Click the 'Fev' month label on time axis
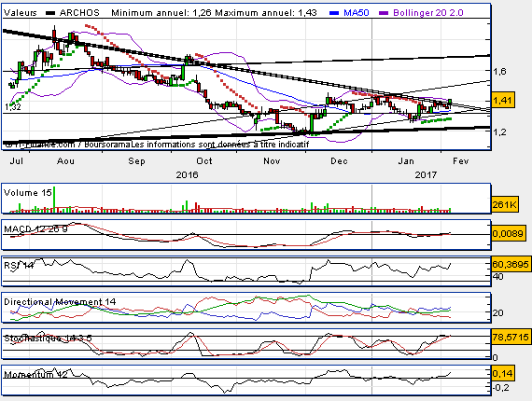The width and height of the screenshot is (532, 401). click(460, 160)
